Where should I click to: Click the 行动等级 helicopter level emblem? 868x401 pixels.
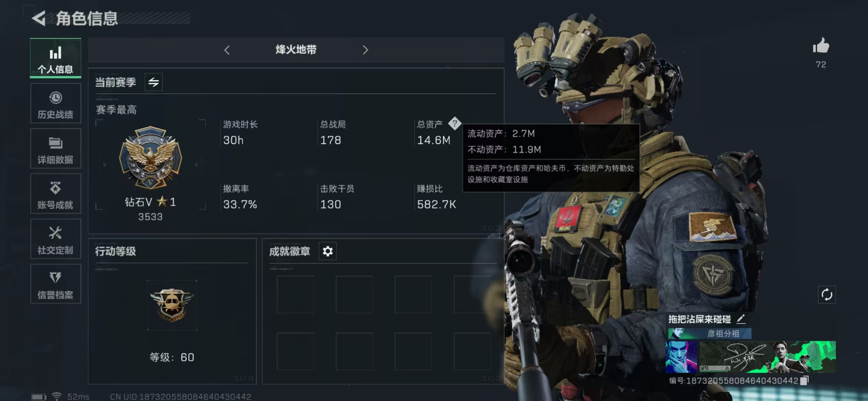pyautogui.click(x=172, y=305)
